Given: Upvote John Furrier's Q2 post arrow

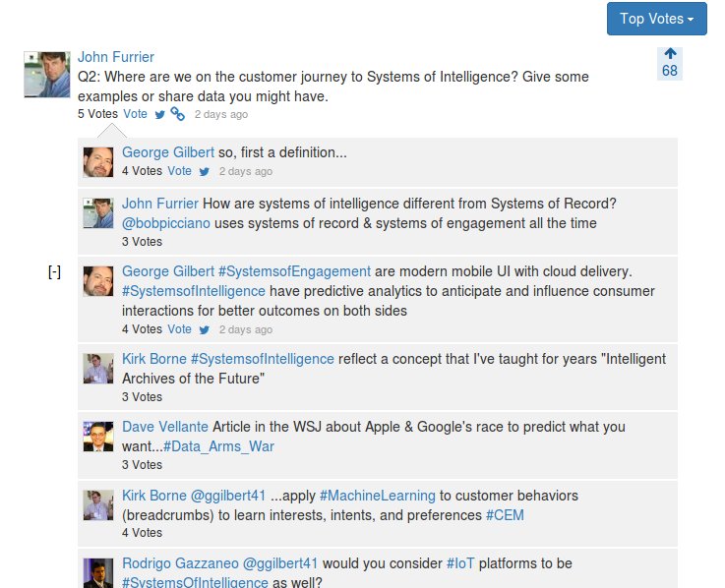Looking at the screenshot, I should click(670, 54).
